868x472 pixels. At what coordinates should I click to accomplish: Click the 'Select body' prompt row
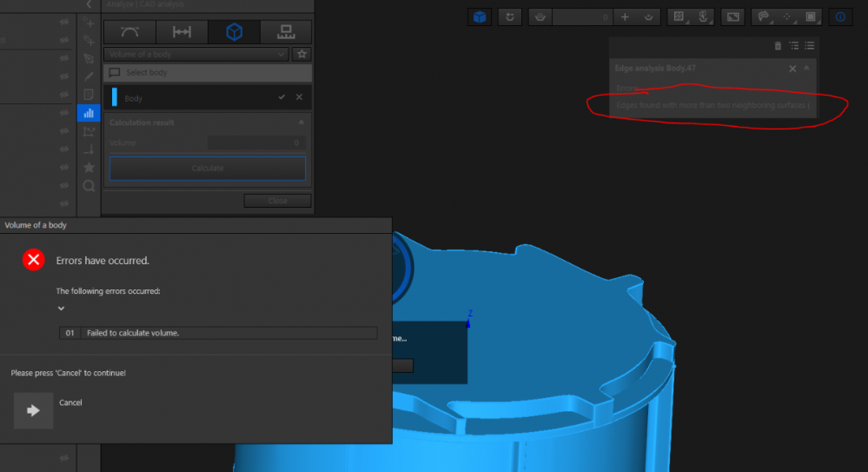208,72
